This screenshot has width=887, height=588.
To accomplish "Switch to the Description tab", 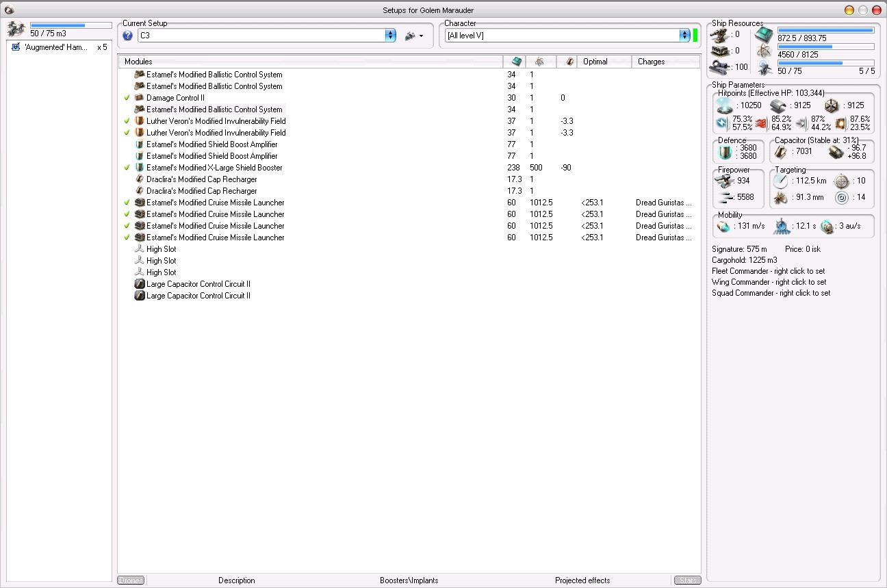I will 237,580.
